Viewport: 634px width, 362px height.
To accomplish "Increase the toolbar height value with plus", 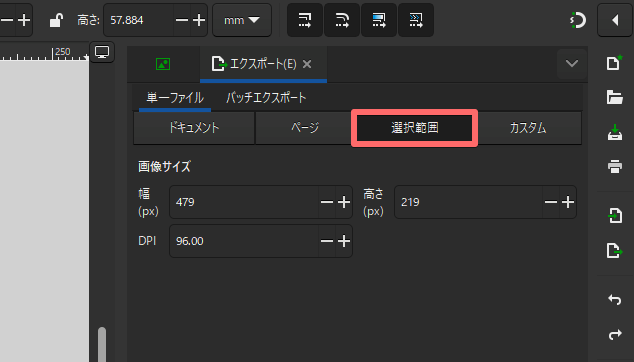I will [199, 20].
